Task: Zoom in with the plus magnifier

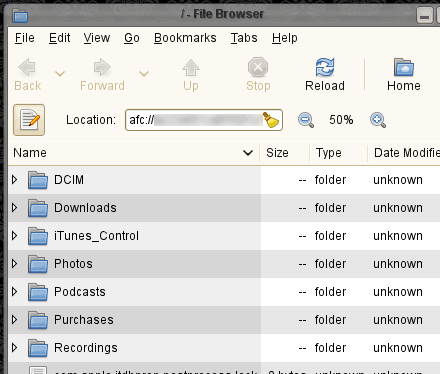Action: point(378,120)
